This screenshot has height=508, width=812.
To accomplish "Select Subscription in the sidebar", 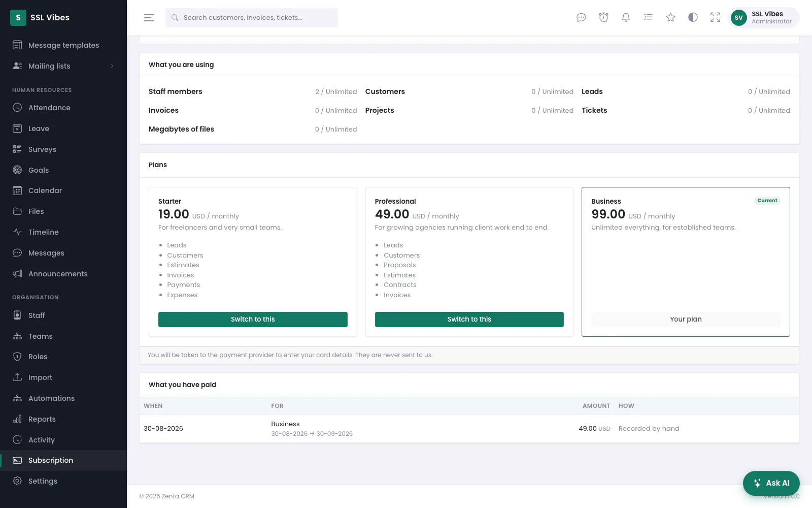I will point(63,460).
